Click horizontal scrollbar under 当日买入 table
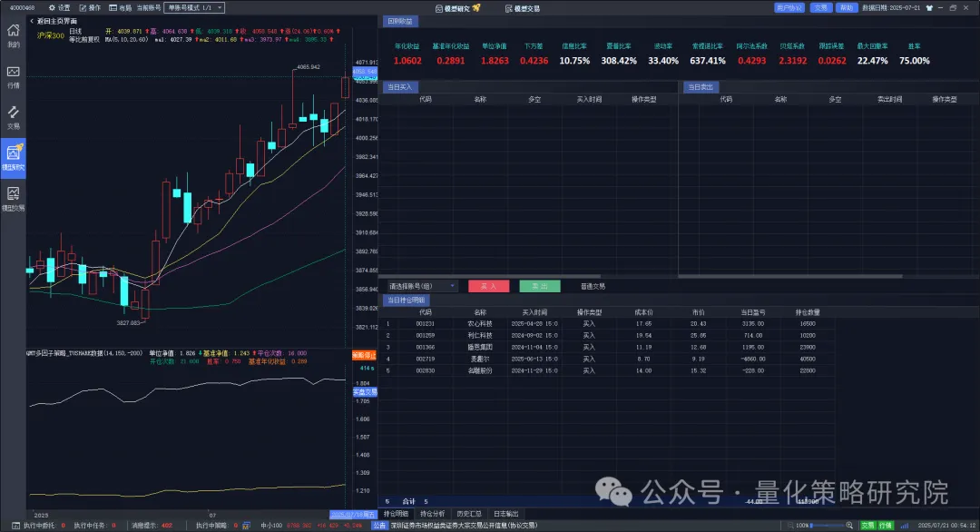The width and height of the screenshot is (980, 532). [x=489, y=276]
